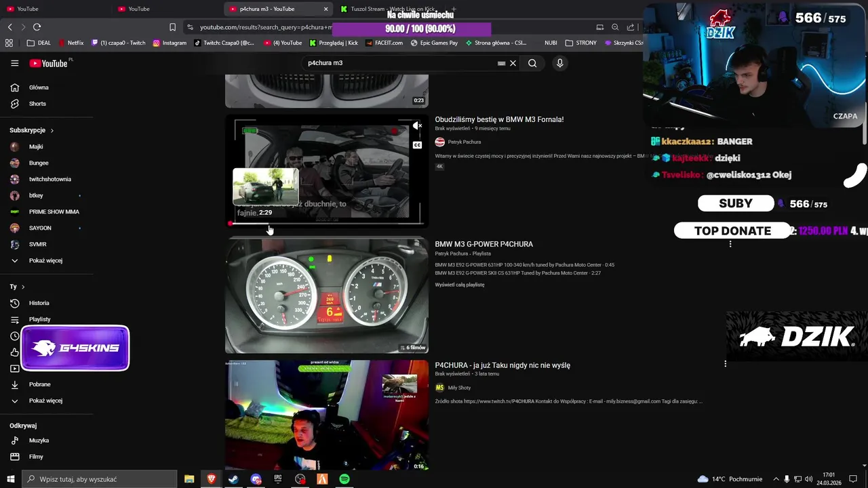Click Wyświetl całą playlistę
The width and height of the screenshot is (868, 488).
pyautogui.click(x=460, y=285)
